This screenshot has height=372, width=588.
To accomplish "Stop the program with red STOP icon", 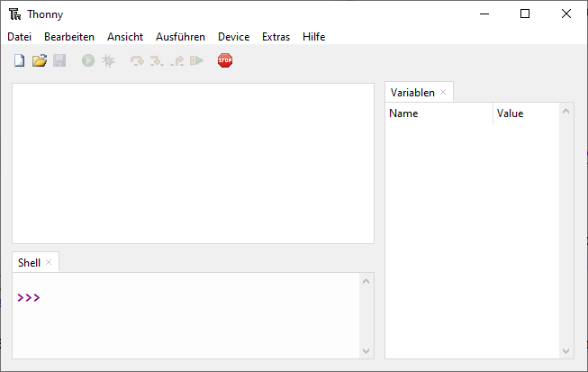I will click(225, 61).
